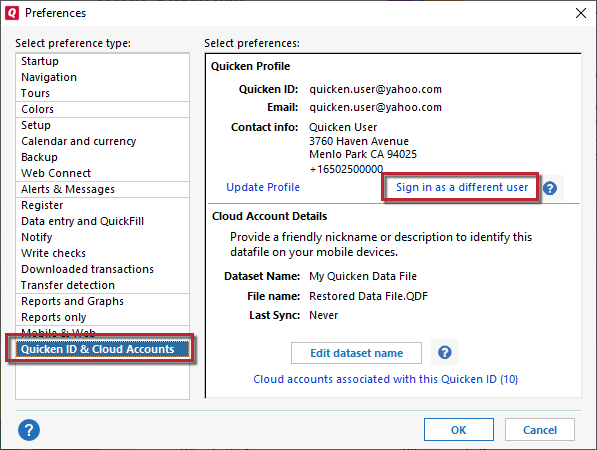Open Transfer detection preferences
The height and width of the screenshot is (450, 597).
102,285
